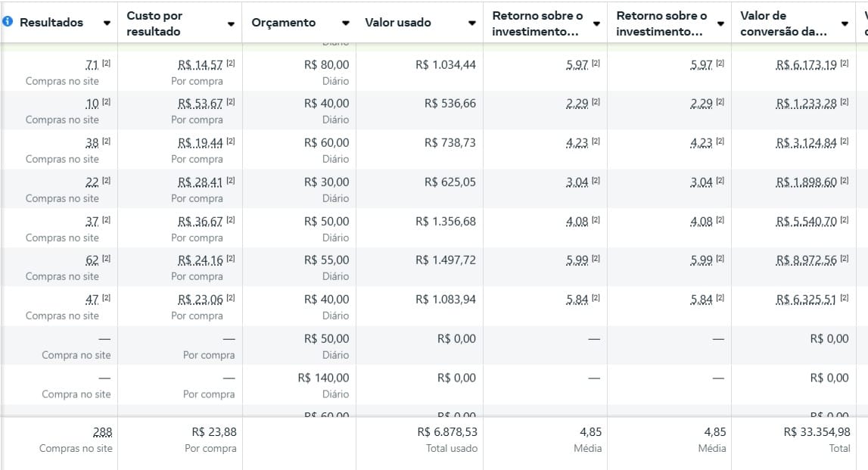
Task: Click the R$ 1.497,72 amount spent cell
Action: tap(446, 260)
